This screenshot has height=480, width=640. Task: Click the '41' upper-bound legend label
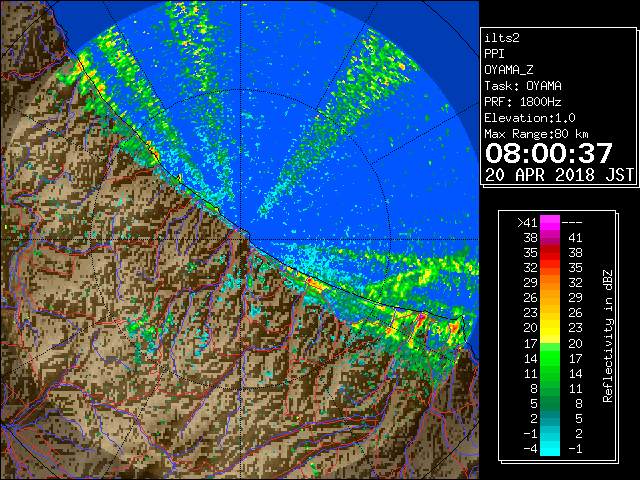pos(575,238)
